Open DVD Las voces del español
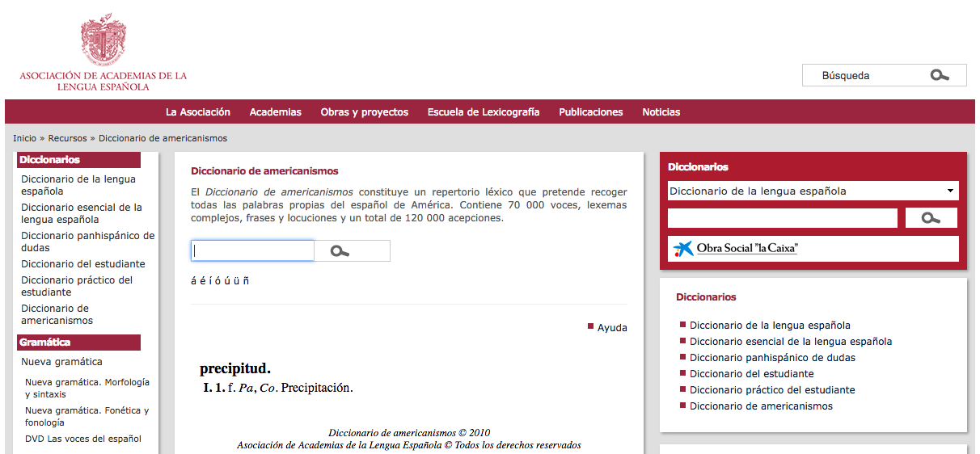 pyautogui.click(x=82, y=439)
